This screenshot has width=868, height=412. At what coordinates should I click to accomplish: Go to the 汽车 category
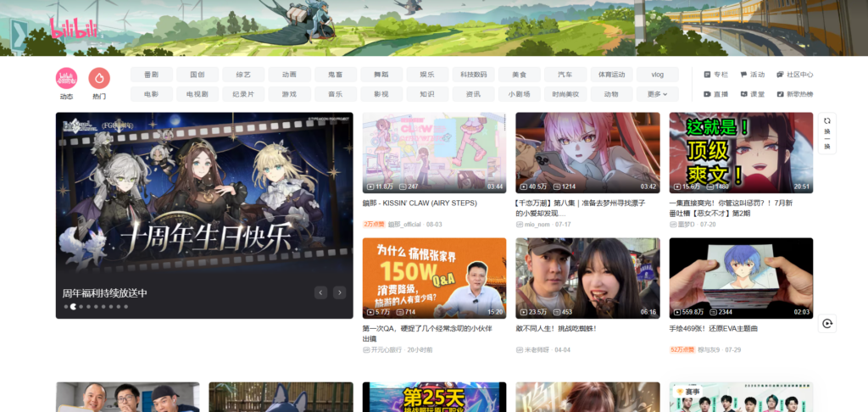[565, 75]
